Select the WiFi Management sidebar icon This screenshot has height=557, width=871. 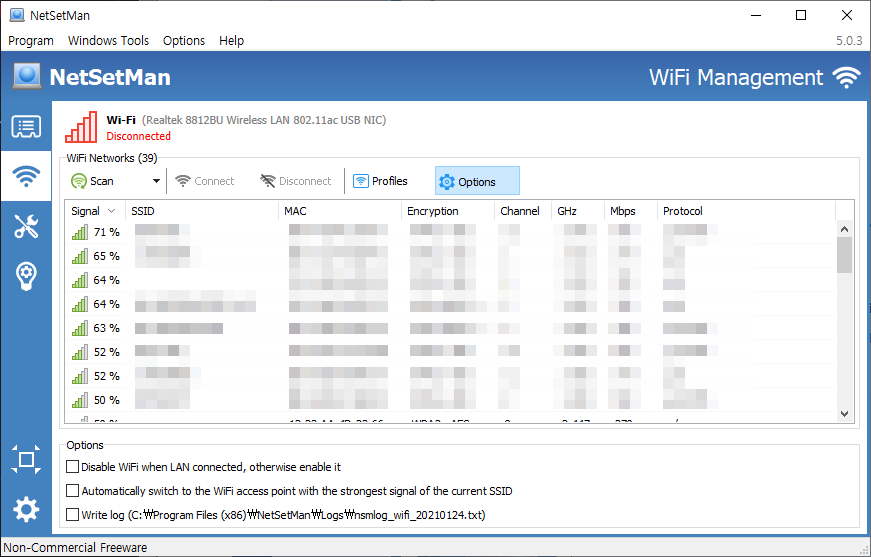tap(26, 176)
